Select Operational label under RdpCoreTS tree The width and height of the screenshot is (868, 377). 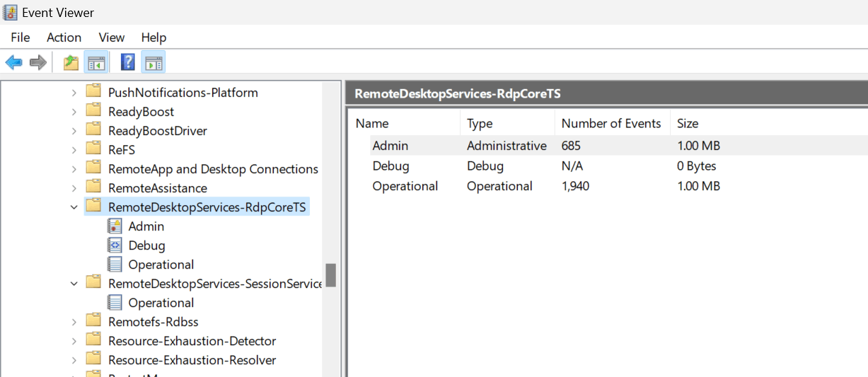(x=161, y=265)
